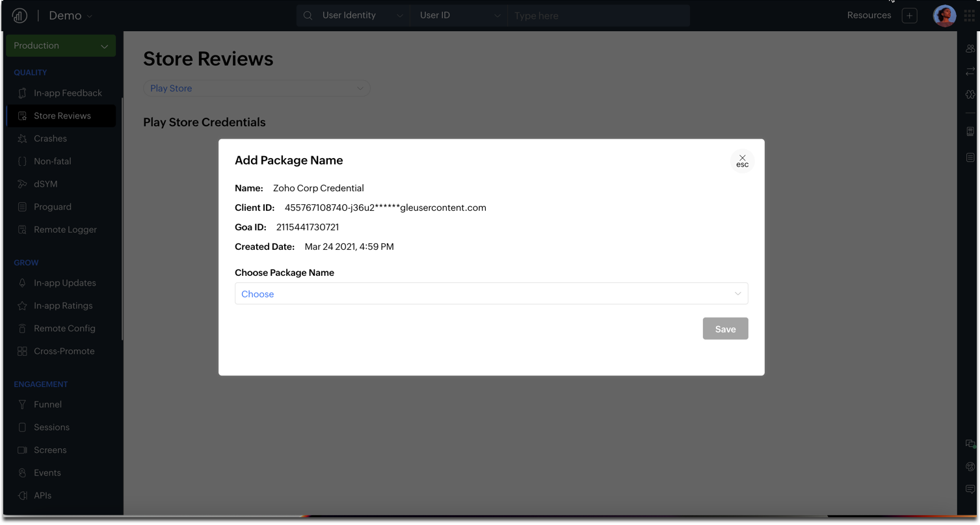980x525 pixels.
Task: Click the Client ID value text
Action: click(x=386, y=208)
